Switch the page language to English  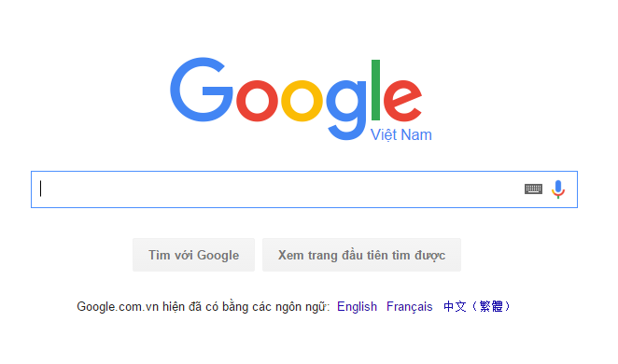358,306
